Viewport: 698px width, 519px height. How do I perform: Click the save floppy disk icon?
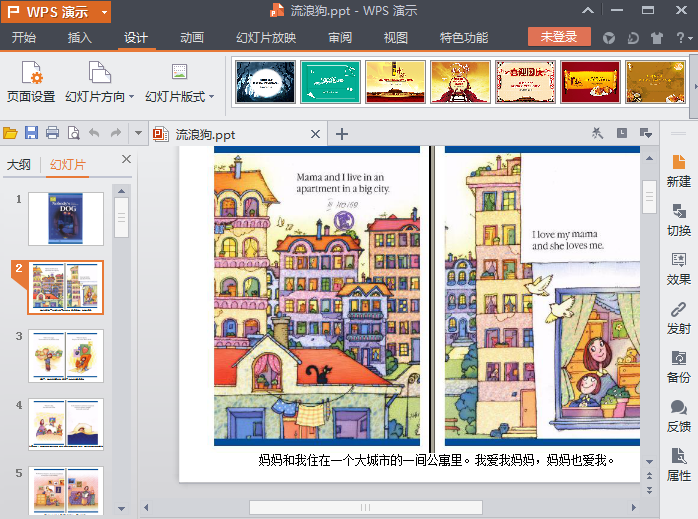click(31, 133)
